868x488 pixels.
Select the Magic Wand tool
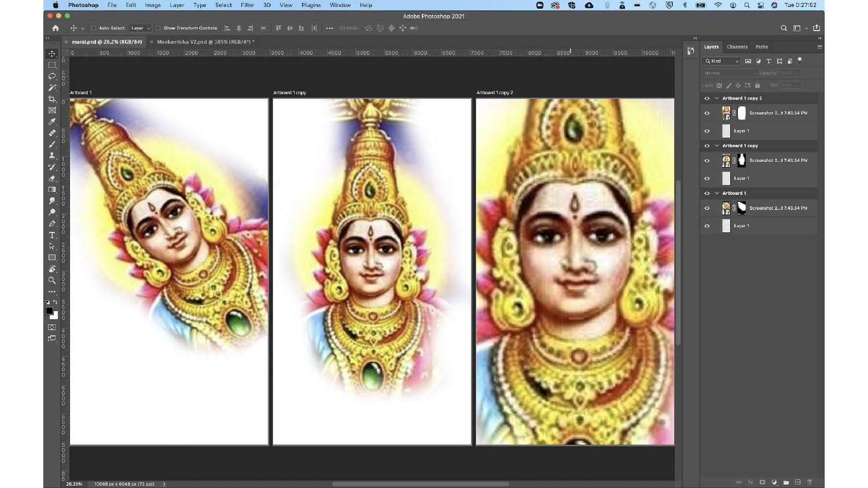coord(52,88)
